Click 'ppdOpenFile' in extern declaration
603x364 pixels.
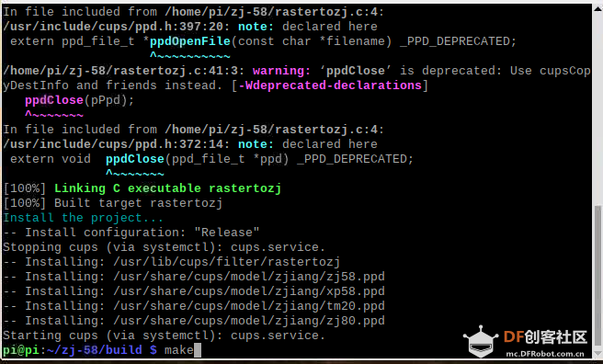pos(190,41)
